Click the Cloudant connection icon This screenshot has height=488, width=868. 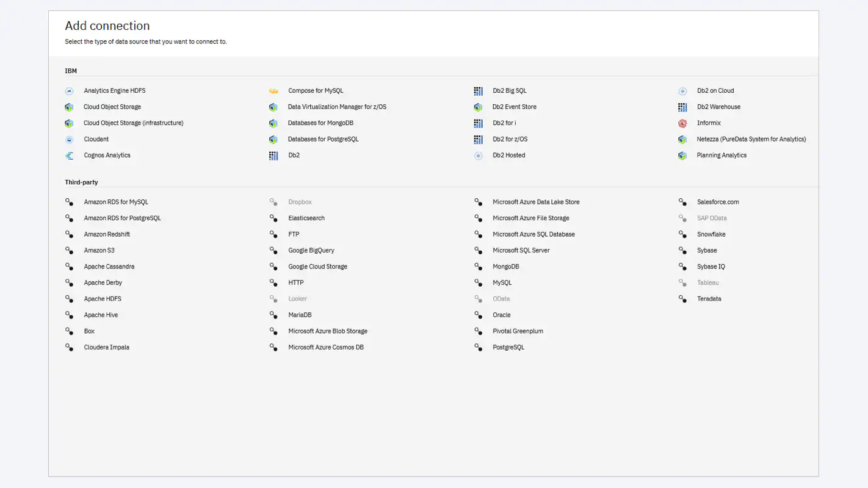coord(69,139)
